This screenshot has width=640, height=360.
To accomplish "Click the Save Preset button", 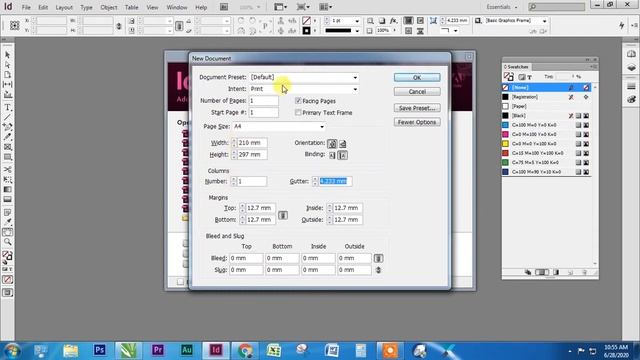I will pyautogui.click(x=417, y=108).
